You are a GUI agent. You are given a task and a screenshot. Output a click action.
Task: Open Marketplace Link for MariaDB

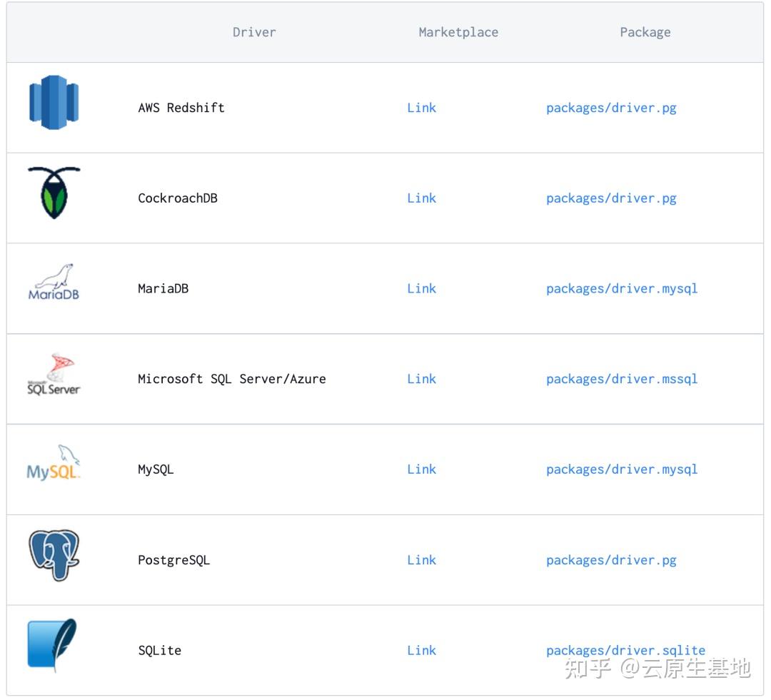click(x=421, y=288)
